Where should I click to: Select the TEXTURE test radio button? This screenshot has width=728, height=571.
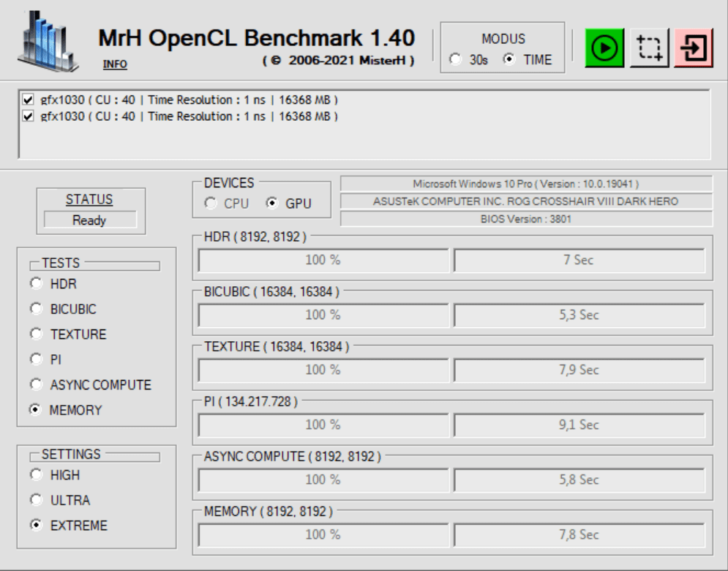[36, 334]
